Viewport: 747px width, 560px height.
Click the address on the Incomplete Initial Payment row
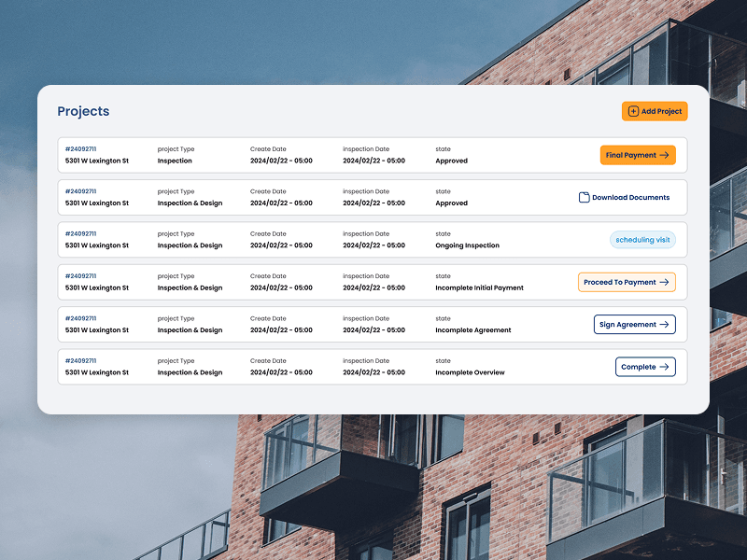click(x=97, y=287)
